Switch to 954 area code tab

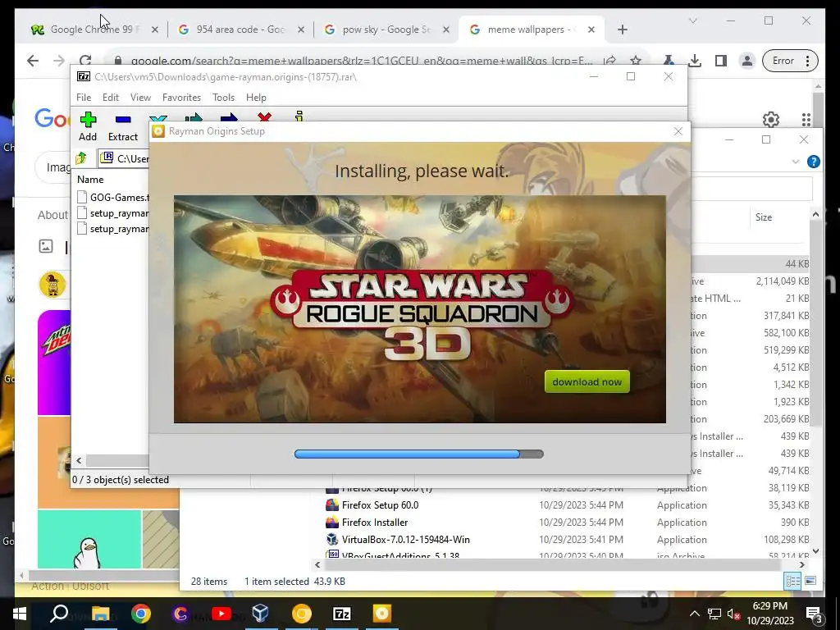[241, 30]
